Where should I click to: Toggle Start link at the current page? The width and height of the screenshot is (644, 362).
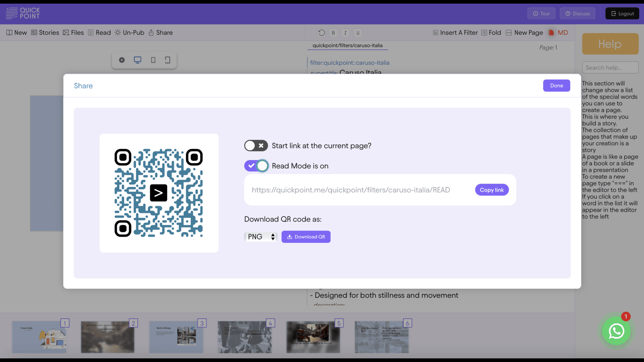pyautogui.click(x=256, y=146)
